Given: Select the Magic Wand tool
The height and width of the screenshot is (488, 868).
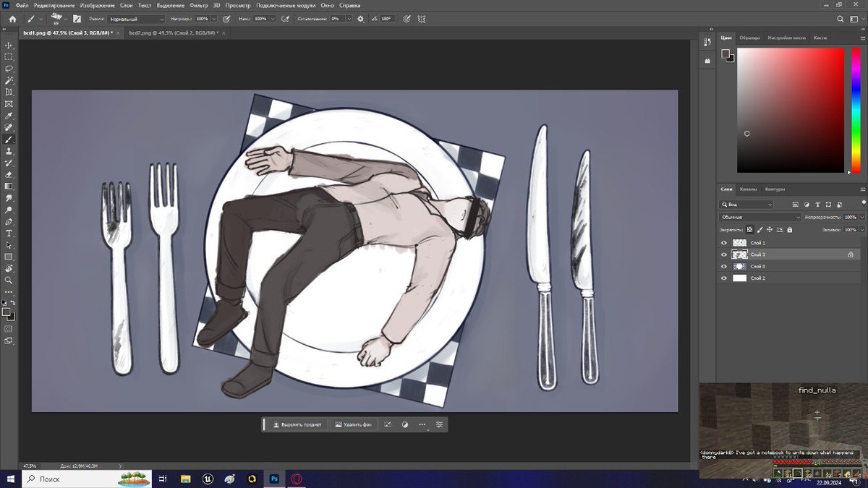Looking at the screenshot, I should [9, 80].
